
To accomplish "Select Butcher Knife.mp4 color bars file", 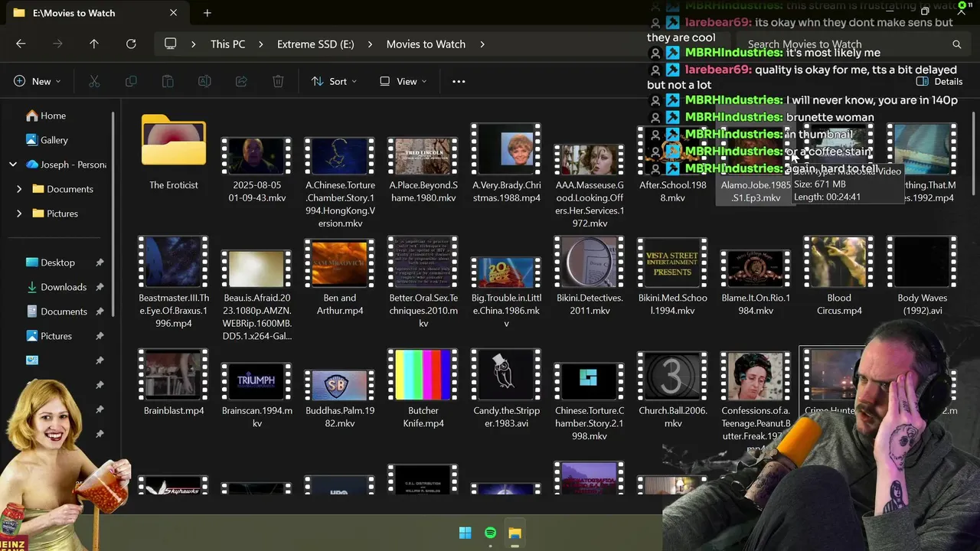I will tap(423, 390).
